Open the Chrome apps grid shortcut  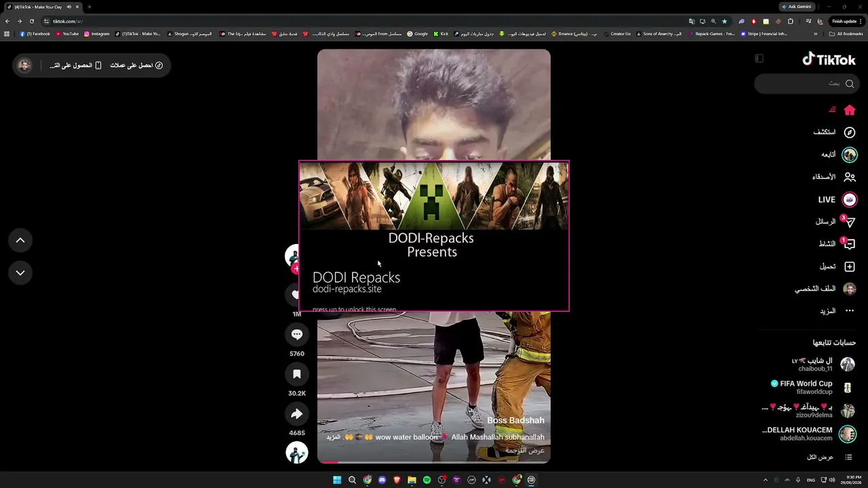click(7, 33)
